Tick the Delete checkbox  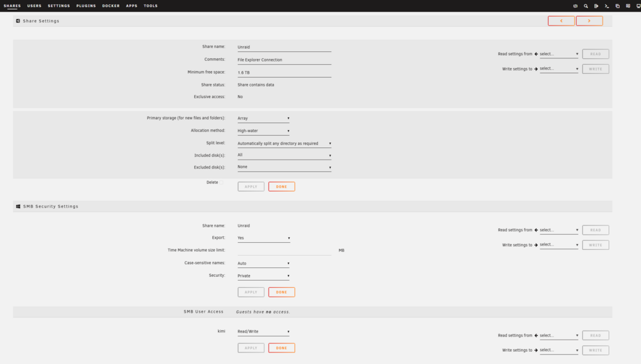[222, 183]
